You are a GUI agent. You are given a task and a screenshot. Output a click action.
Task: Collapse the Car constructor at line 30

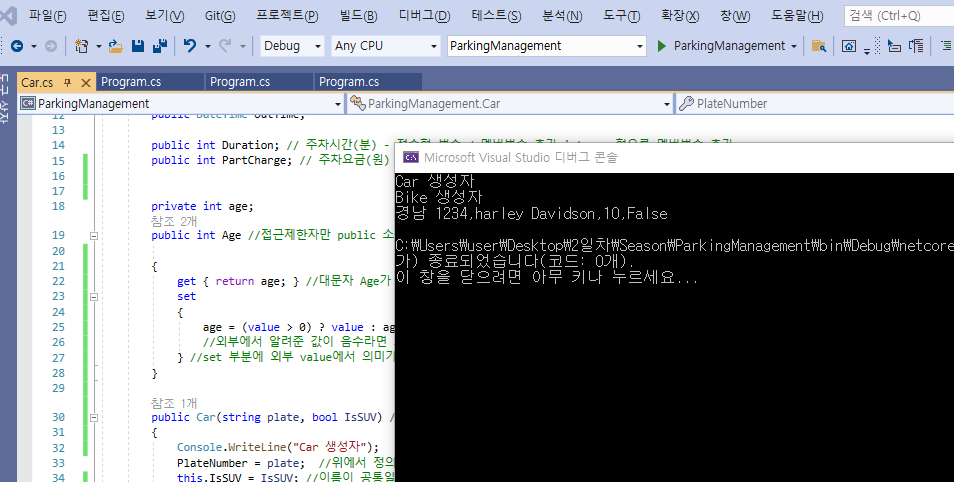coord(94,418)
